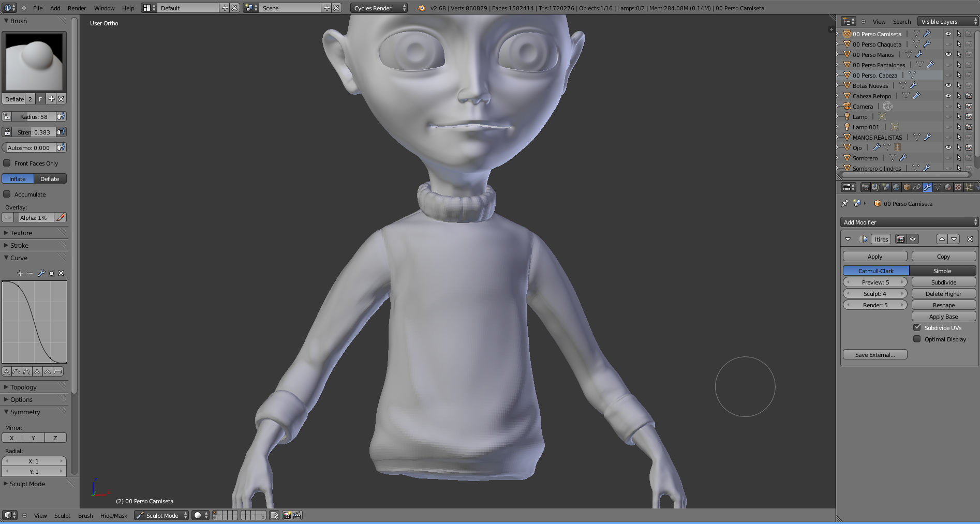Delete the Multires modifier with X
The image size is (980, 524).
coord(970,239)
